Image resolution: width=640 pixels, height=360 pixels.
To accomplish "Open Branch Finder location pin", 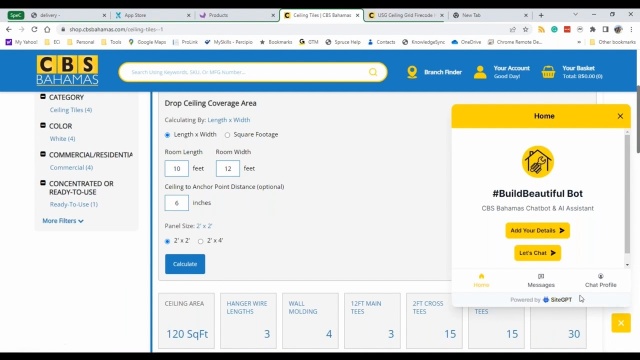I will click(x=412, y=72).
